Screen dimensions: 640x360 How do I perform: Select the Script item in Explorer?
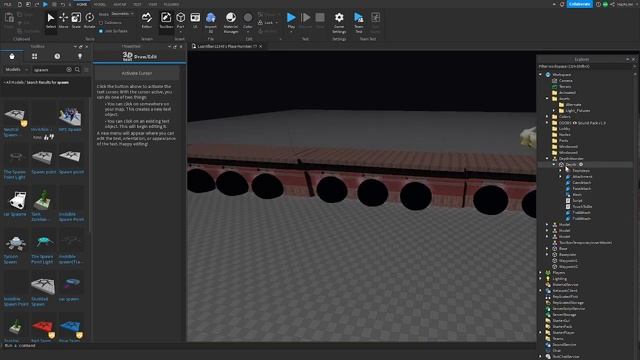tap(577, 200)
